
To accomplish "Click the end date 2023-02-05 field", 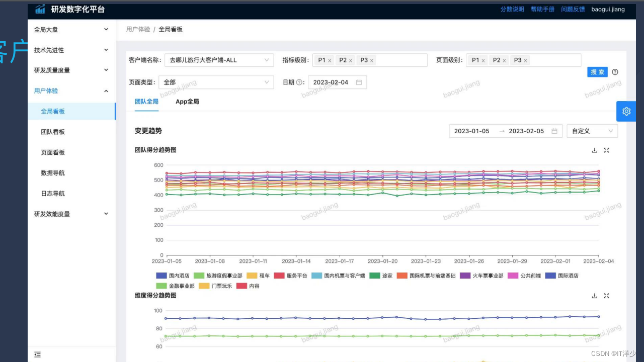I will click(526, 131).
